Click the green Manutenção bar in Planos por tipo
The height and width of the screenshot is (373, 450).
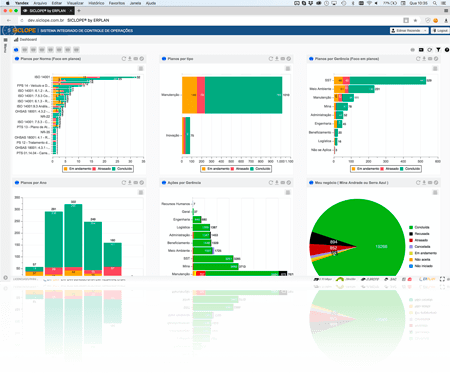(x=243, y=95)
